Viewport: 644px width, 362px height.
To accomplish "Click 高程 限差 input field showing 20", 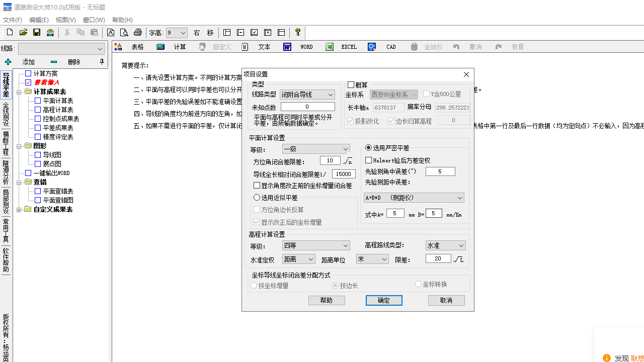I will (x=438, y=258).
